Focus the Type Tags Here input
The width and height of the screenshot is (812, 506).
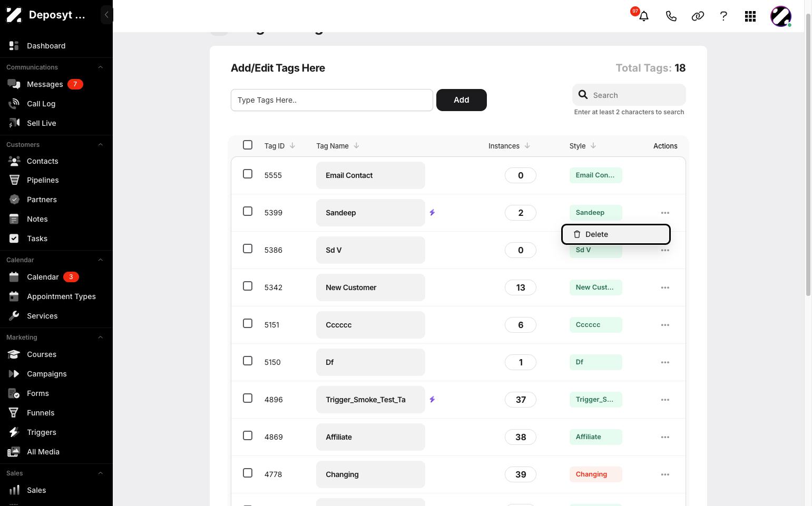[x=332, y=100]
